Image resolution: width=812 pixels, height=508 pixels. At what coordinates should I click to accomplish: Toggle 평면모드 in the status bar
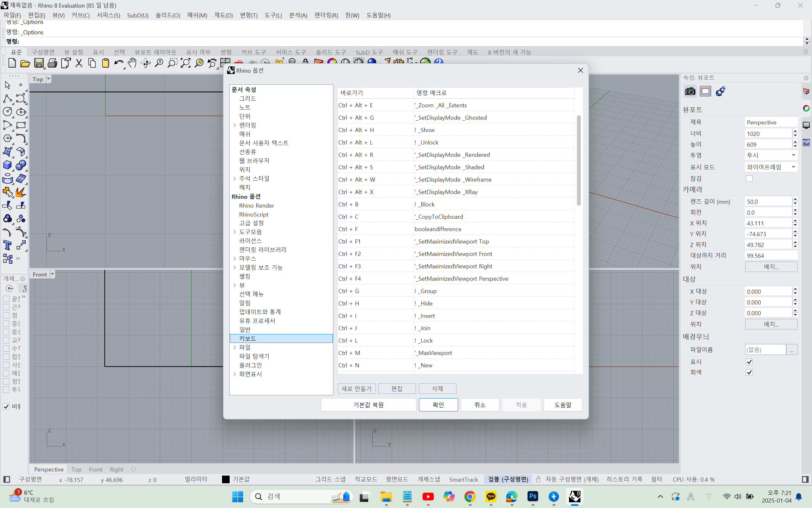397,479
